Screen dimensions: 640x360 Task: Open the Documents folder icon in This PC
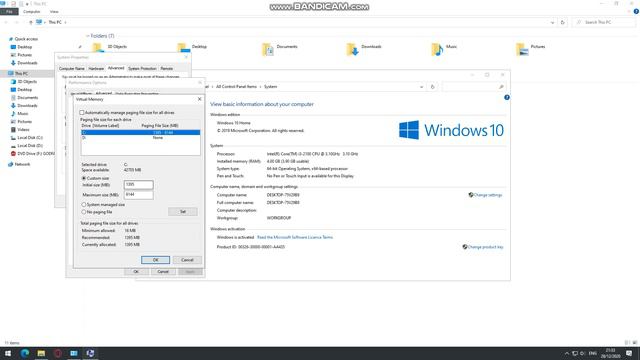(268, 49)
